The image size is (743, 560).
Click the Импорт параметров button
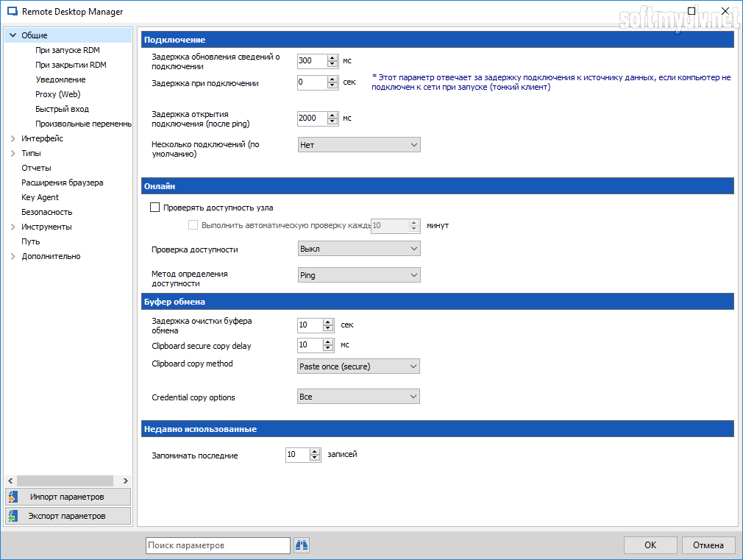point(68,497)
